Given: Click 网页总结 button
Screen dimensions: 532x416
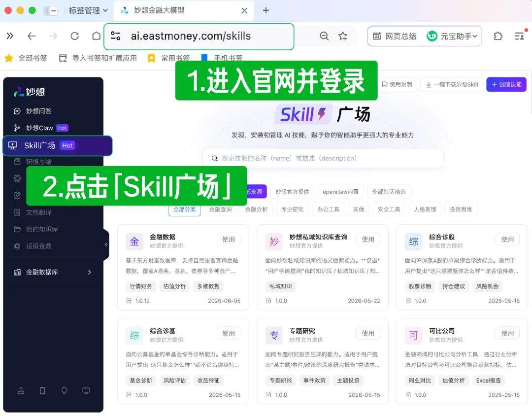Looking at the screenshot, I should pyautogui.click(x=395, y=36).
